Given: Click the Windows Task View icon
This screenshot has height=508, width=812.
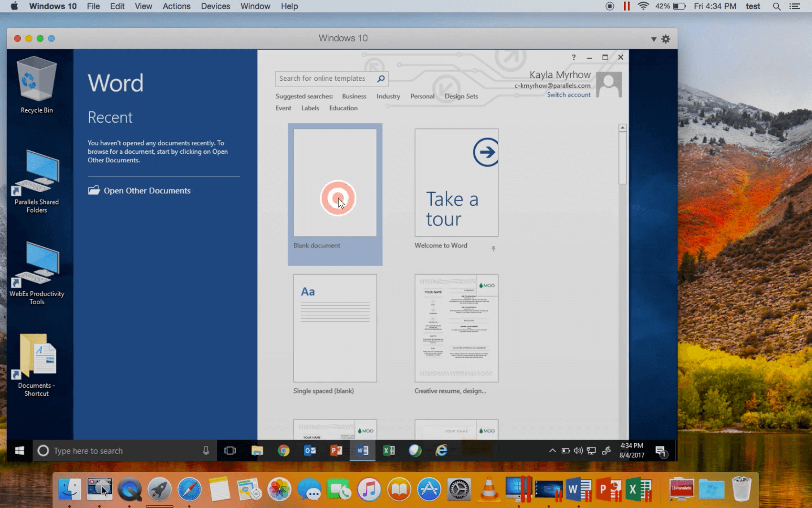Looking at the screenshot, I should (x=230, y=450).
